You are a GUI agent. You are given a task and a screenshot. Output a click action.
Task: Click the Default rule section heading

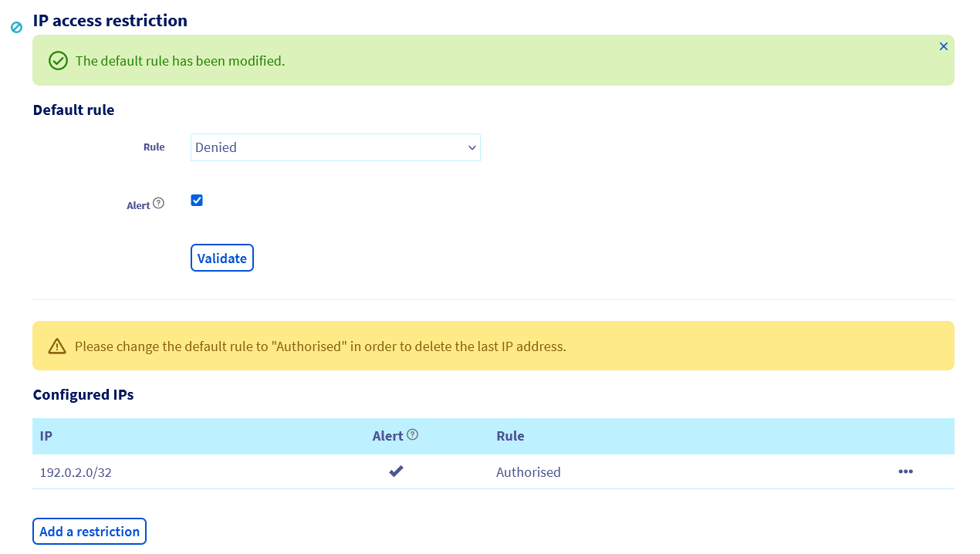[73, 110]
